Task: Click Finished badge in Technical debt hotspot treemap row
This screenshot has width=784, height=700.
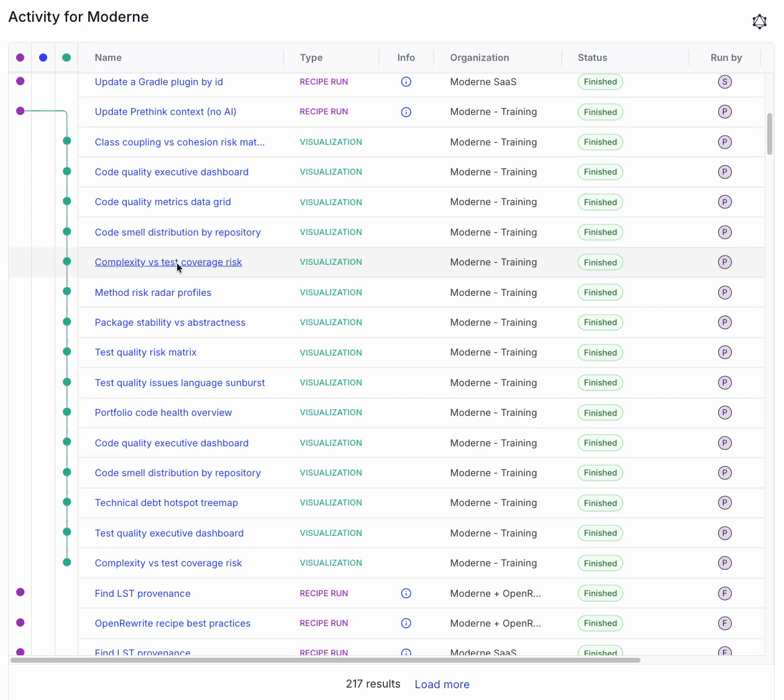Action: pos(600,503)
